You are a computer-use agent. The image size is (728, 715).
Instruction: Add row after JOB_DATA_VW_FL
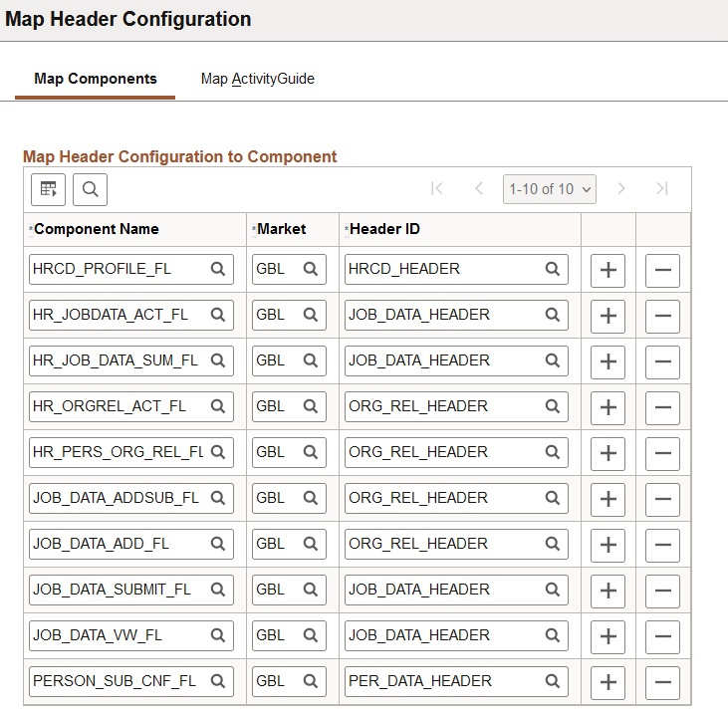[x=607, y=637]
